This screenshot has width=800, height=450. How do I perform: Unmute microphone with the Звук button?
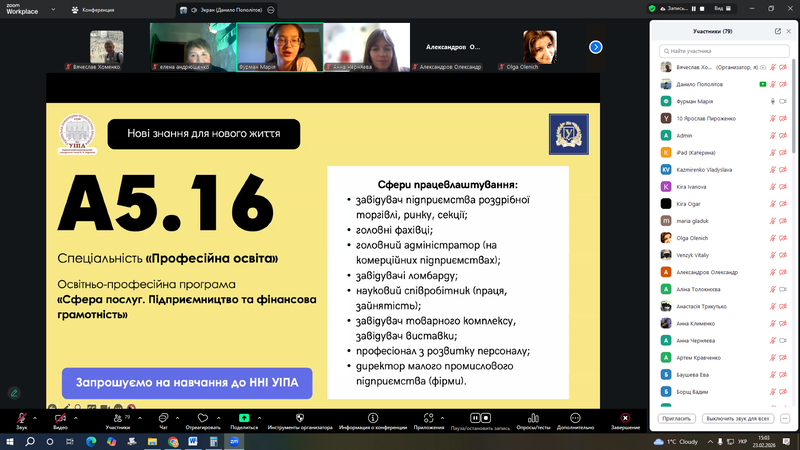click(21, 417)
